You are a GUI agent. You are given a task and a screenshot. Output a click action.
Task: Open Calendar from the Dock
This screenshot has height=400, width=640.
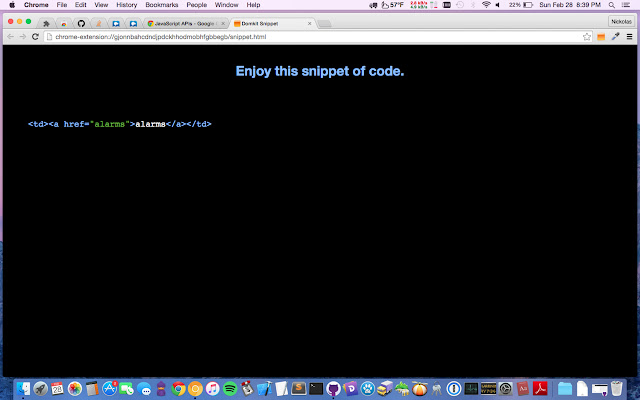pyautogui.click(x=58, y=388)
